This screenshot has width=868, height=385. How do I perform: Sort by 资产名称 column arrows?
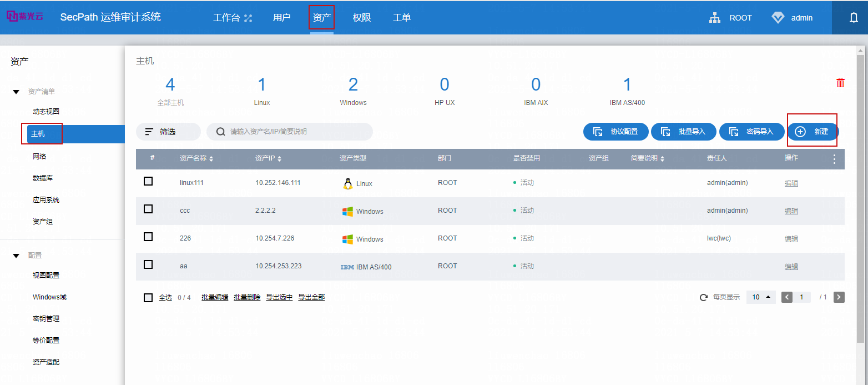pos(211,159)
